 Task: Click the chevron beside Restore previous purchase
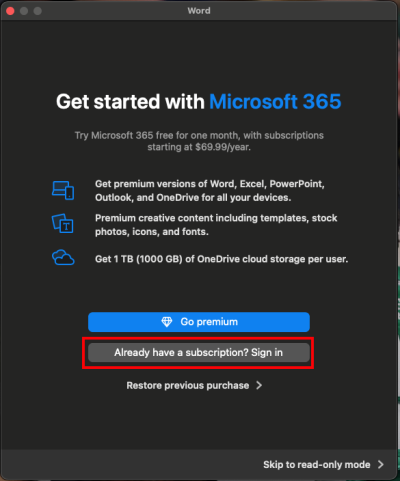[x=259, y=386]
